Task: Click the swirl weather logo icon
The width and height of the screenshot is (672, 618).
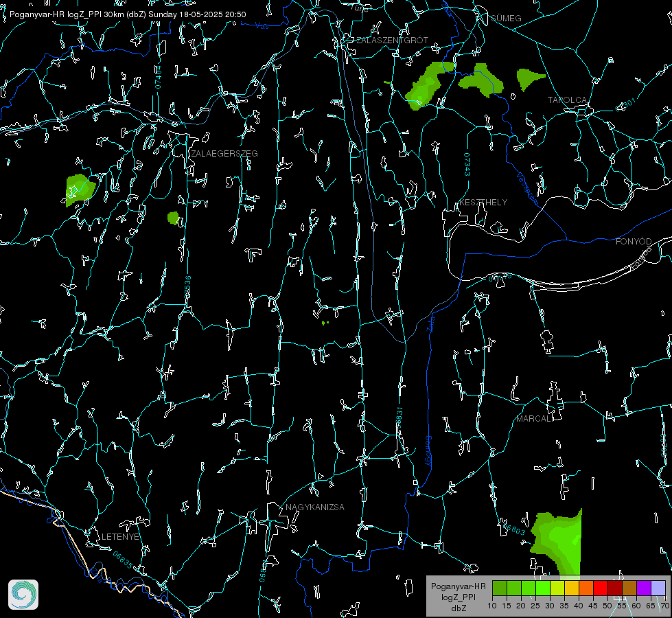Action: [x=23, y=595]
